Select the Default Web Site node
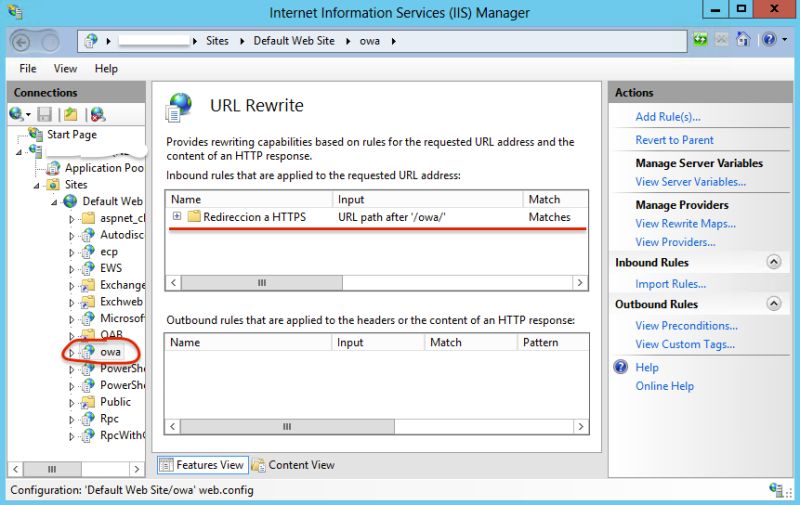The height and width of the screenshot is (505, 800). point(112,201)
